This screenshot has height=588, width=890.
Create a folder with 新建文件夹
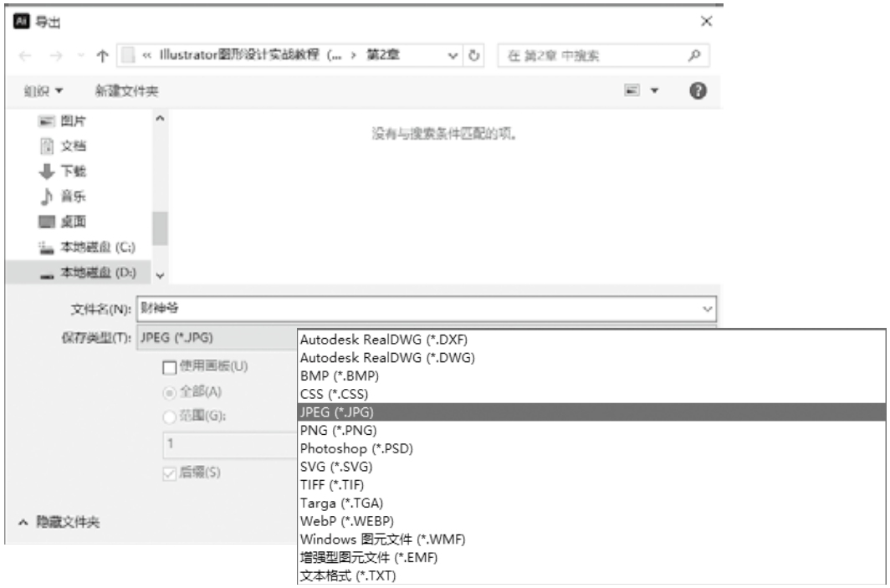[126, 91]
